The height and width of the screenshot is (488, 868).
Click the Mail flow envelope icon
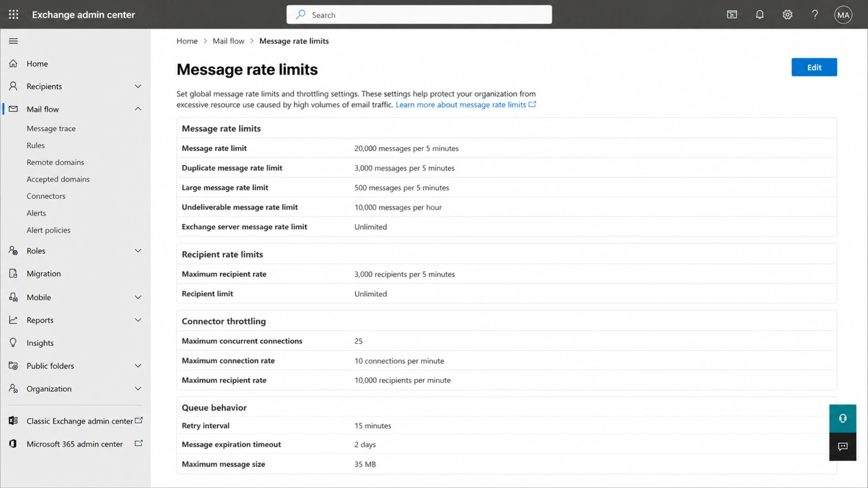point(13,109)
